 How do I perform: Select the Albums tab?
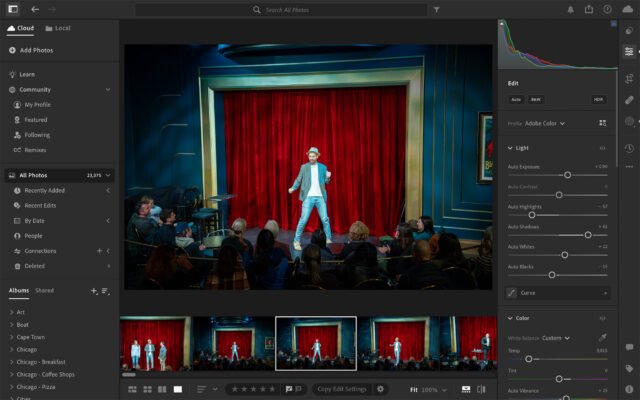click(19, 291)
